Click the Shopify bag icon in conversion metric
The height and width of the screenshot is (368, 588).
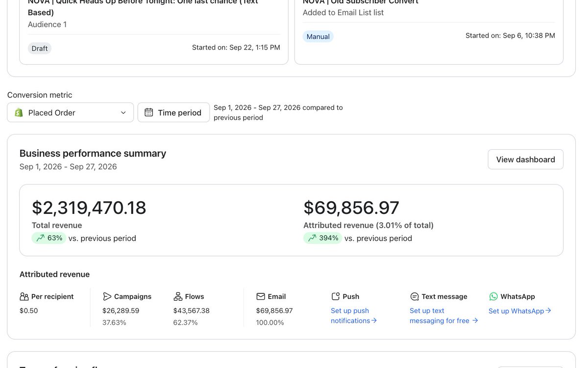19,112
